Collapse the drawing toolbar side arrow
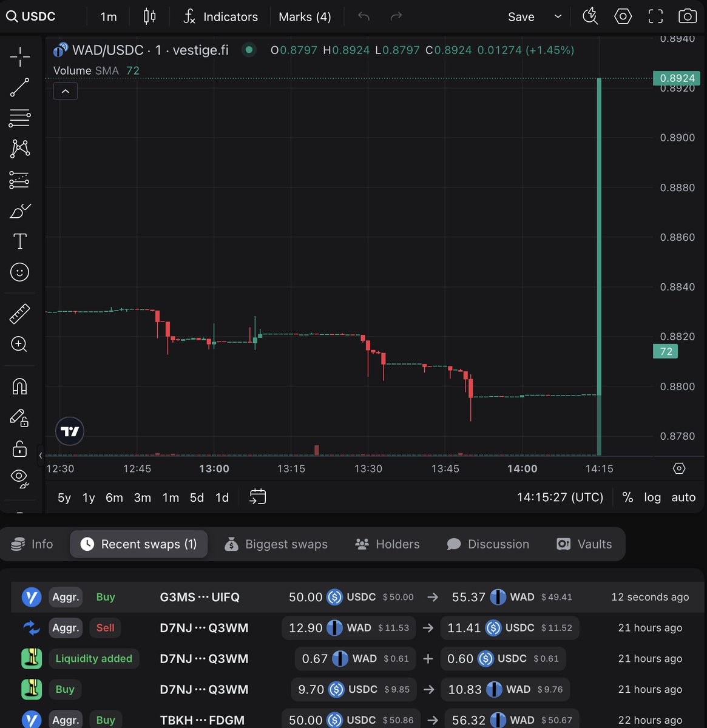 [x=41, y=455]
